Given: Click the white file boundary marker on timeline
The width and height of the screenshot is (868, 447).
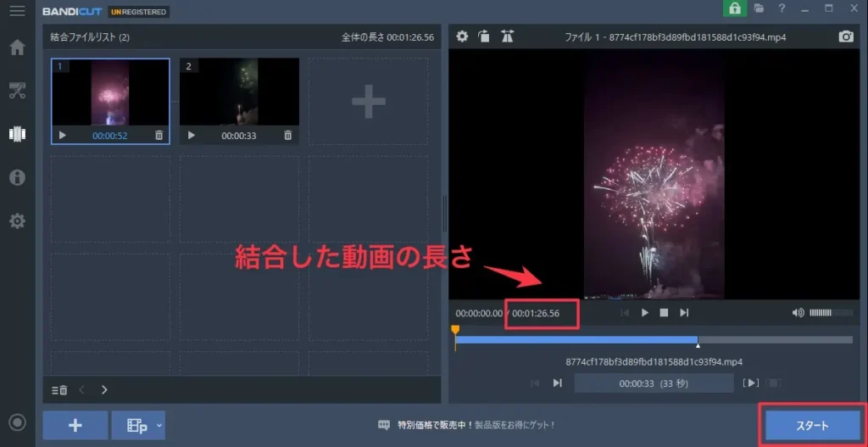Looking at the screenshot, I should click(698, 345).
